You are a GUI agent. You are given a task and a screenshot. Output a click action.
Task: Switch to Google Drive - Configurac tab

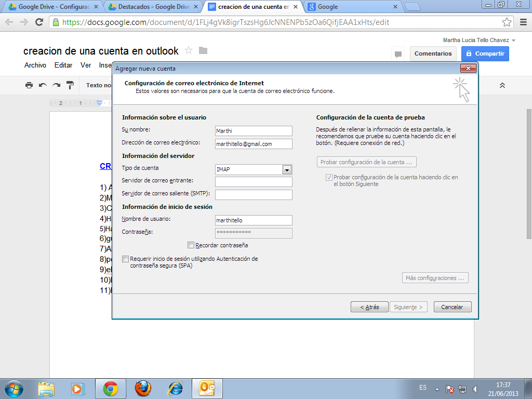click(54, 6)
